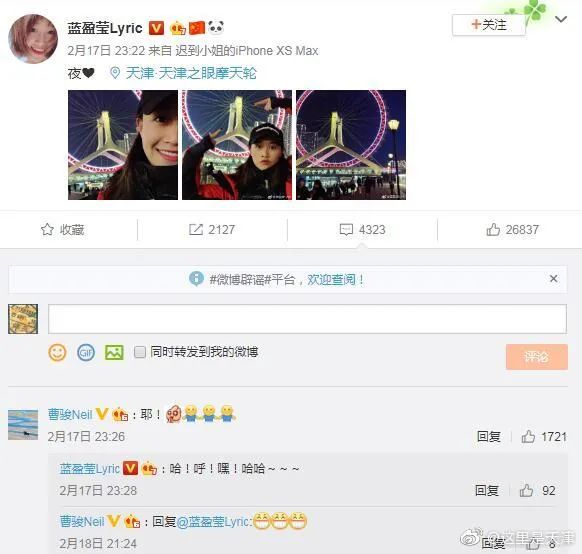
Task: Click the repost icon showing 2127
Action: (196, 230)
